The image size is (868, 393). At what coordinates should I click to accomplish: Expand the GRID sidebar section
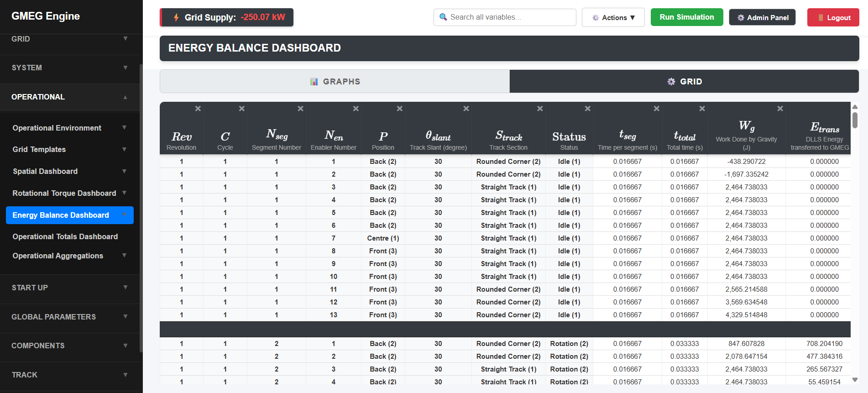coord(70,39)
